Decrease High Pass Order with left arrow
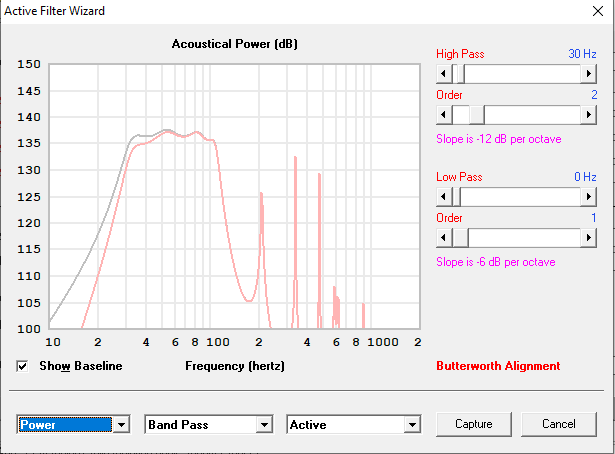 point(444,114)
